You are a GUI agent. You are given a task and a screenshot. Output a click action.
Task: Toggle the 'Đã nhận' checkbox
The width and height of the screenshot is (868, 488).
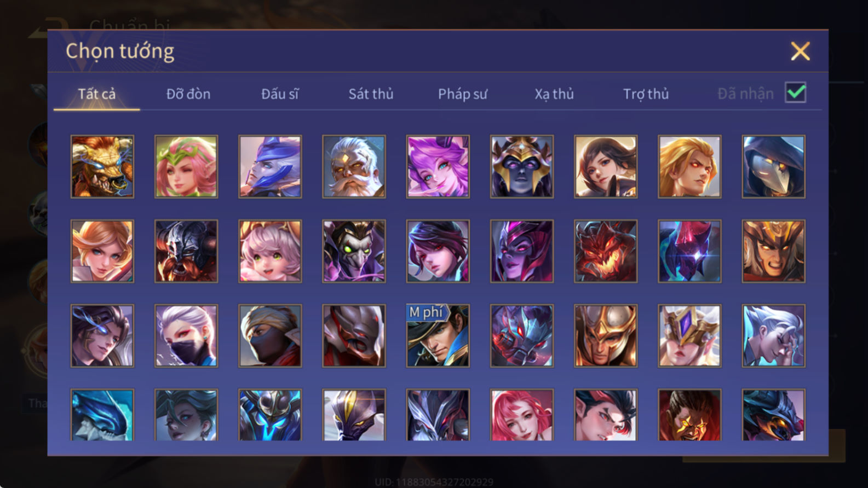[x=795, y=92]
